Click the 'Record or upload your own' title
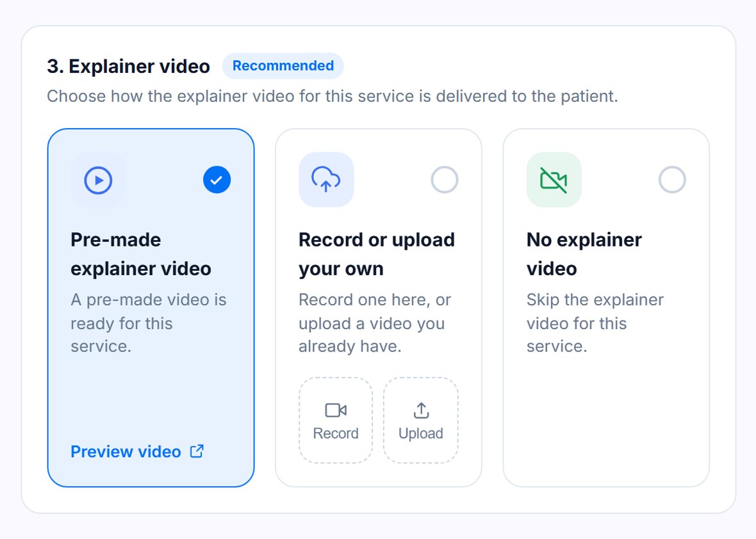Viewport: 756px width, 539px height. (377, 254)
